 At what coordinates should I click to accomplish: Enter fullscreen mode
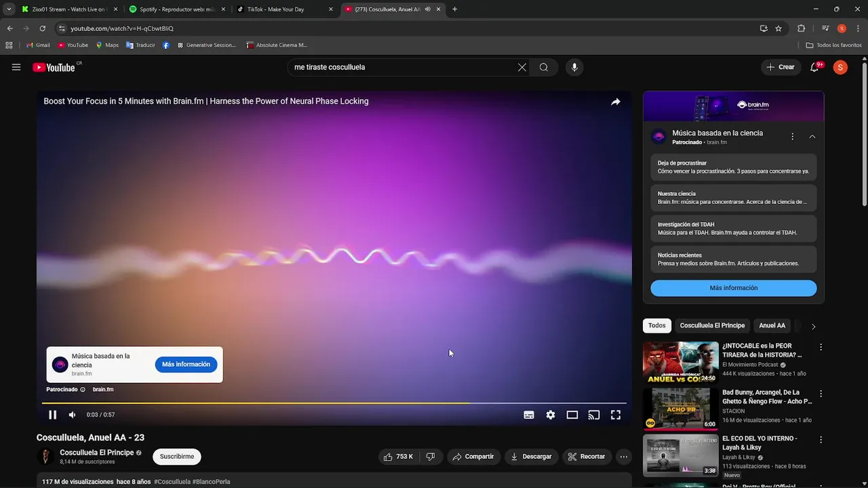click(616, 415)
